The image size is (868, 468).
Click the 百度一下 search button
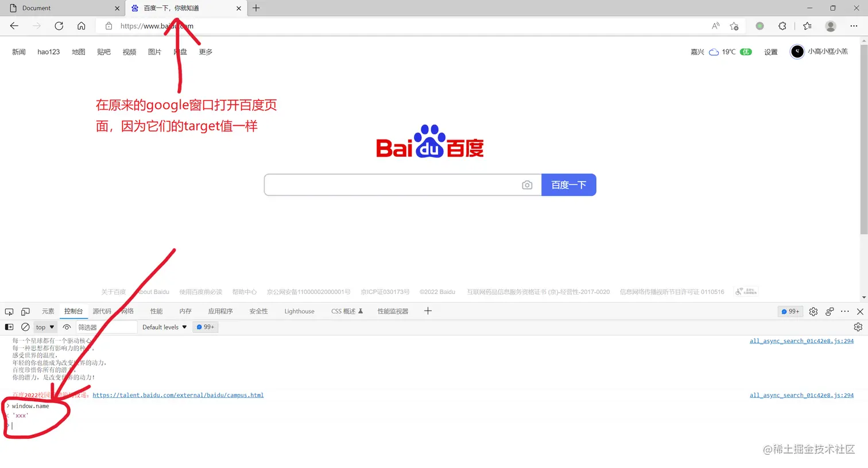point(568,184)
